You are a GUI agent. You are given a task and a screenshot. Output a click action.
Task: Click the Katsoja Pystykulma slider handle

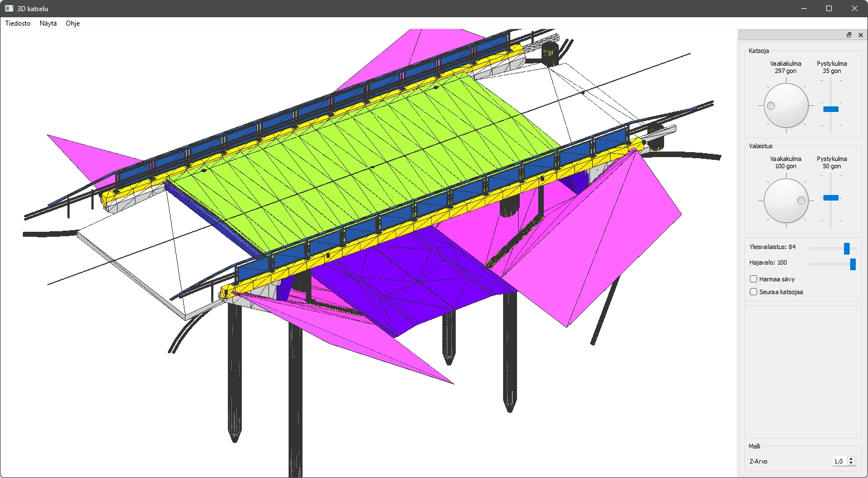point(831,109)
